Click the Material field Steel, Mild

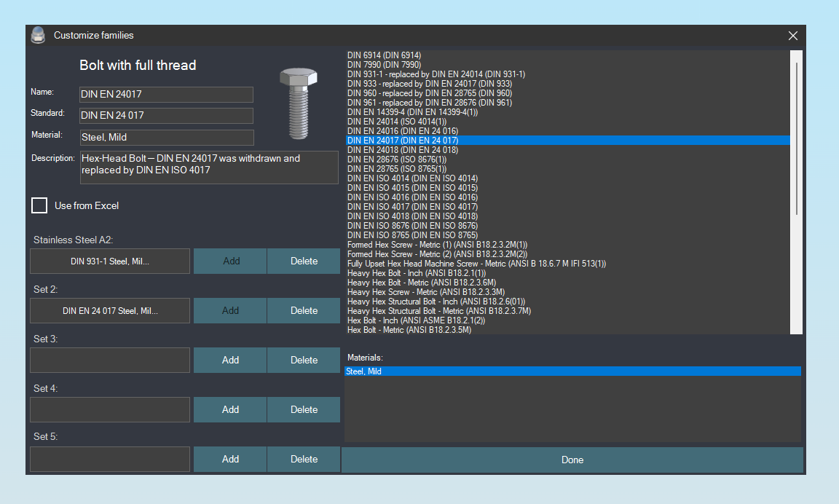click(x=166, y=137)
